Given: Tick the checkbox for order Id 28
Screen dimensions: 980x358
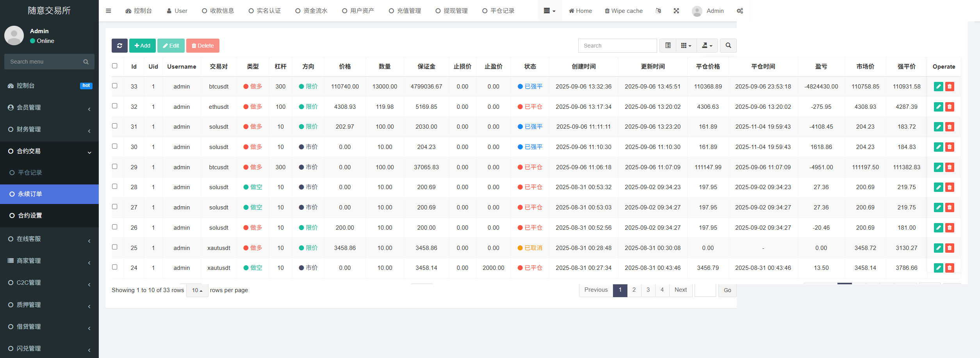Looking at the screenshot, I should pyautogui.click(x=115, y=186).
